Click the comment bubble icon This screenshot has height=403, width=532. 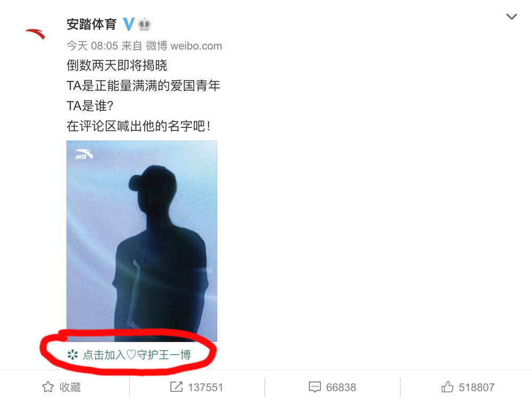314,387
